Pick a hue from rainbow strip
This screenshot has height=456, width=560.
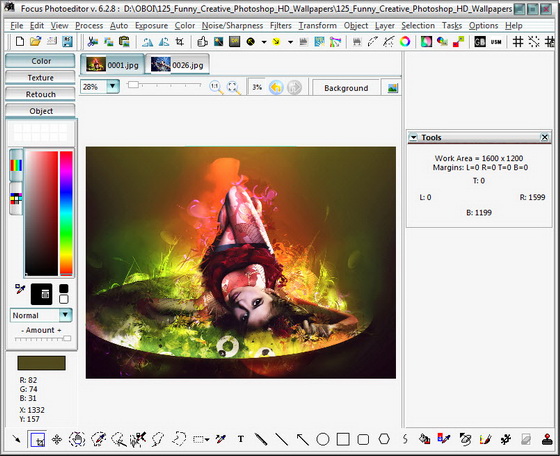66,213
